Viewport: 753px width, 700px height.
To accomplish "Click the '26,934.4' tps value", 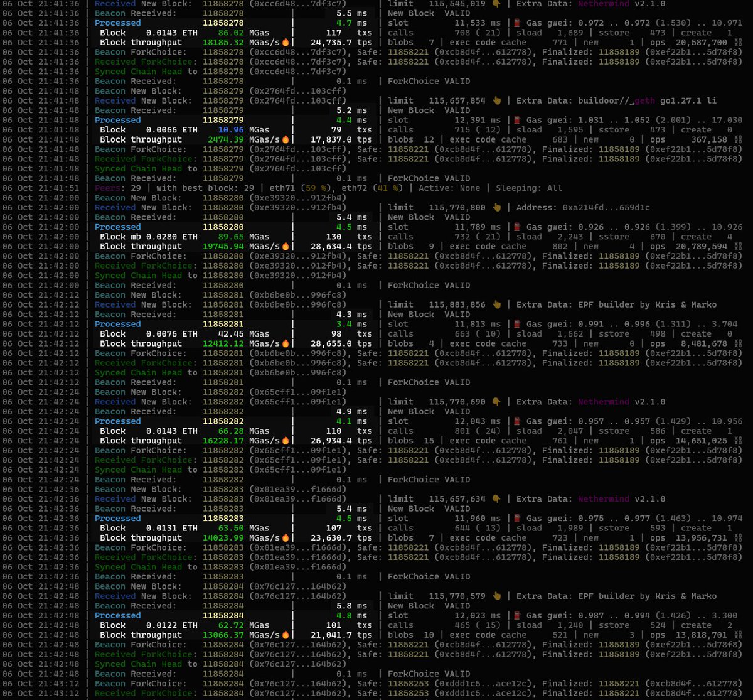I will pyautogui.click(x=332, y=441).
